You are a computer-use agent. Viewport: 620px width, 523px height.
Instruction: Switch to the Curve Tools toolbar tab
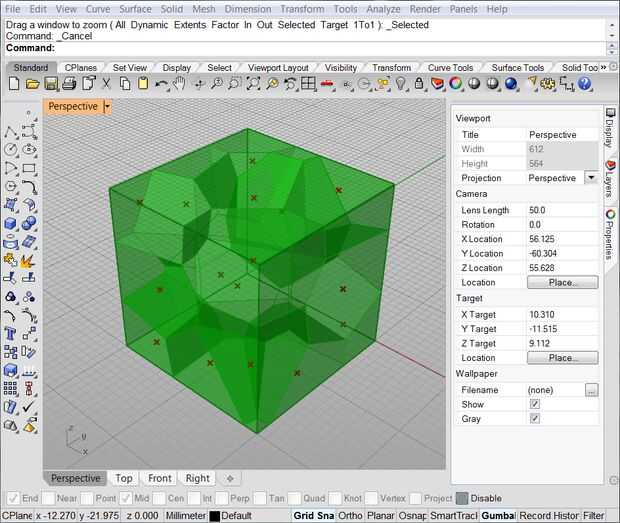click(450, 68)
